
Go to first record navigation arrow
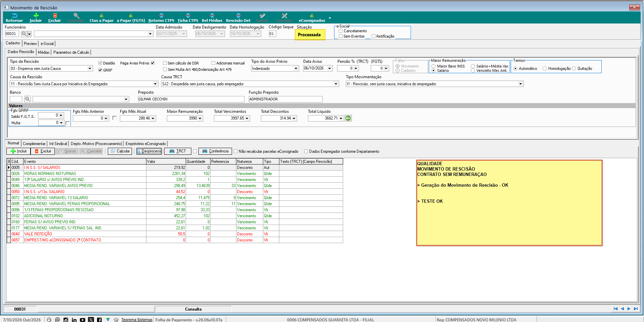coord(615,309)
